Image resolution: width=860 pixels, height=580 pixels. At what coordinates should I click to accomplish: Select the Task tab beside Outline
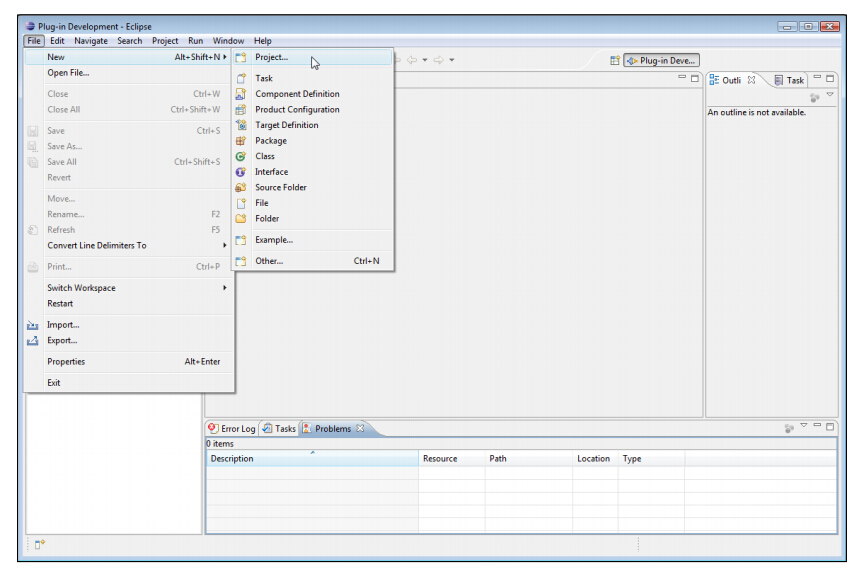(x=789, y=80)
